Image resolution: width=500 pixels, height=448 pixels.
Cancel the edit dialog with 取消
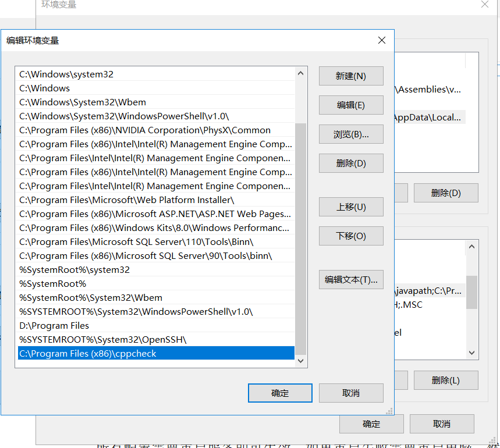[351, 393]
